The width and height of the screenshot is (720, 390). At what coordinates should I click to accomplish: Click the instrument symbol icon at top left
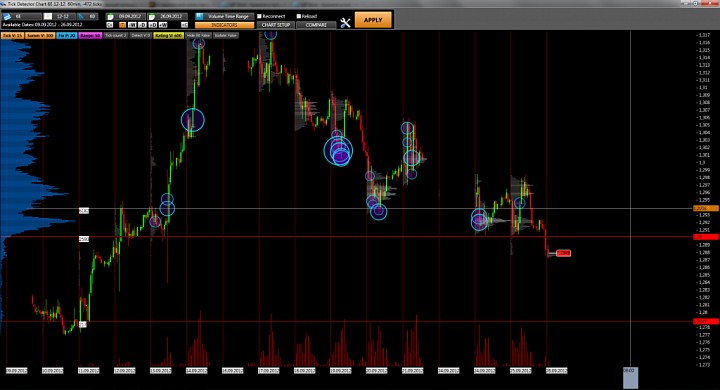tap(7, 17)
